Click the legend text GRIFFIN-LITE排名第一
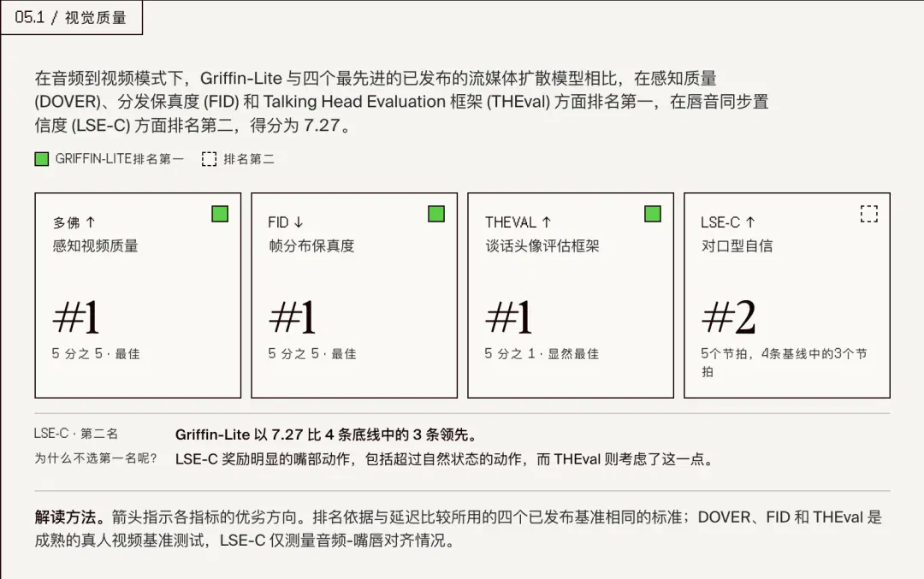Screen dimensions: 924x579 (x=120, y=159)
